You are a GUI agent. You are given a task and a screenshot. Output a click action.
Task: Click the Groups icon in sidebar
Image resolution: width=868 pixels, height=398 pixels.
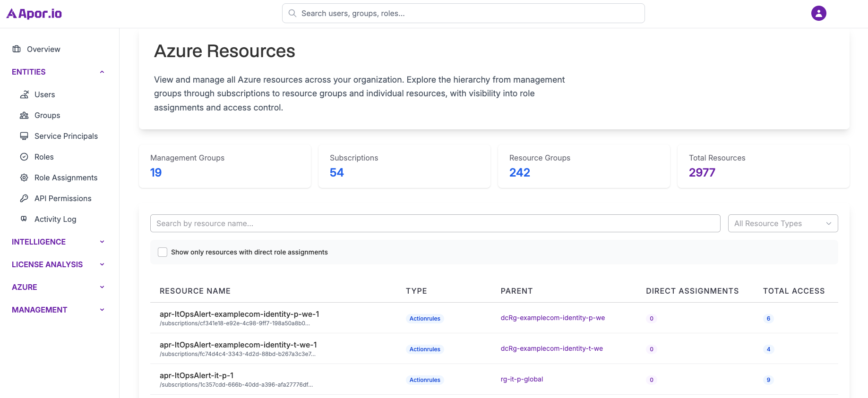coord(24,115)
